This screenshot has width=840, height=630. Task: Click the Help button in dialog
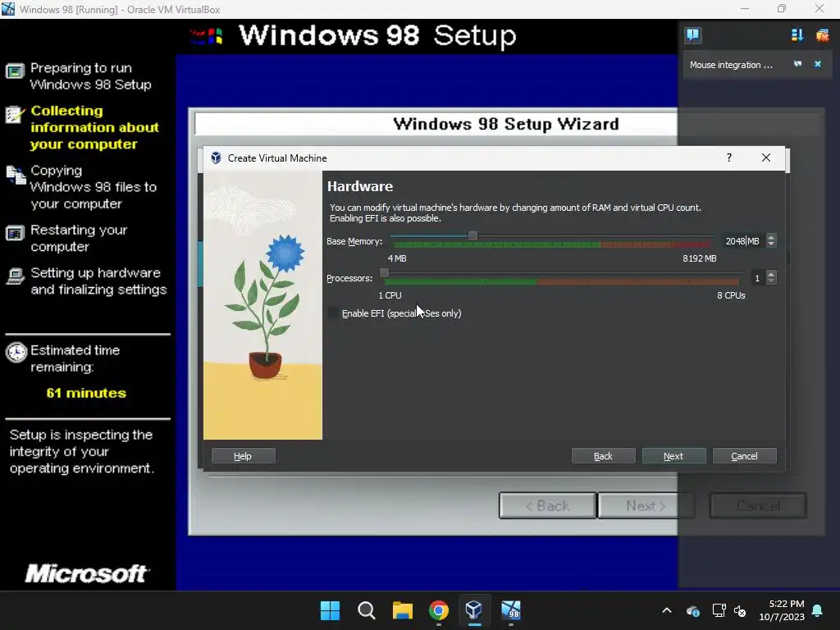[243, 456]
